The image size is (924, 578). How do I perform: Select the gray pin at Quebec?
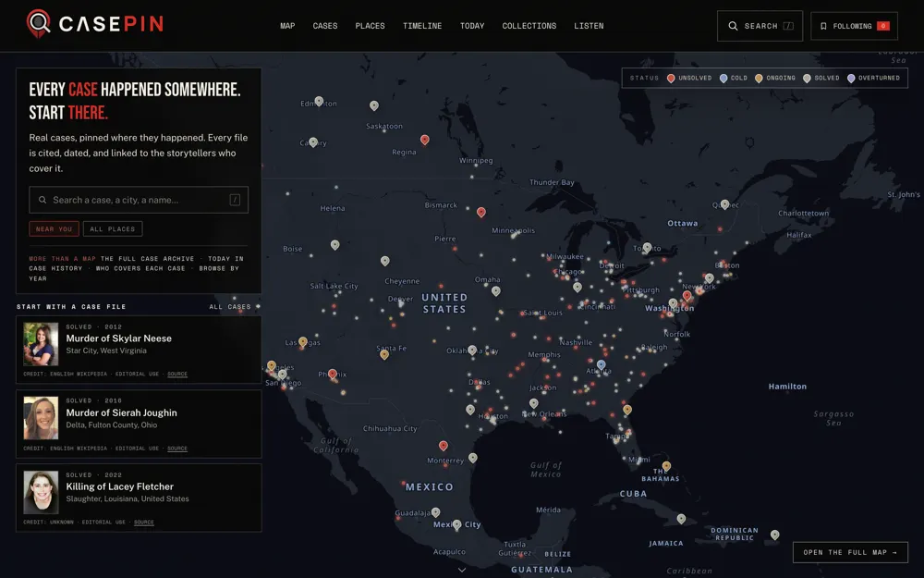pos(724,204)
